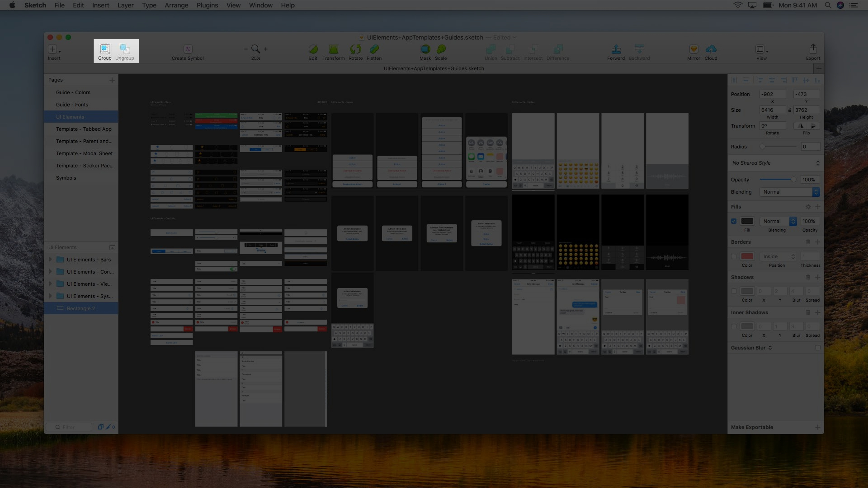Click the fill color swatch
The height and width of the screenshot is (488, 868).
click(x=747, y=221)
